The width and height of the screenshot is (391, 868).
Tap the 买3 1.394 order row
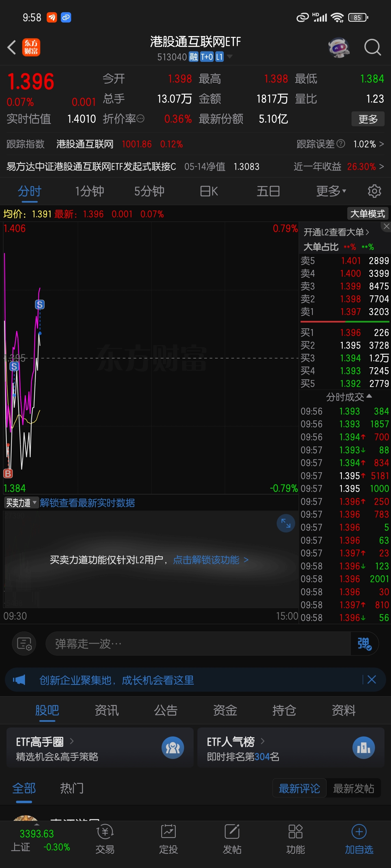(345, 358)
